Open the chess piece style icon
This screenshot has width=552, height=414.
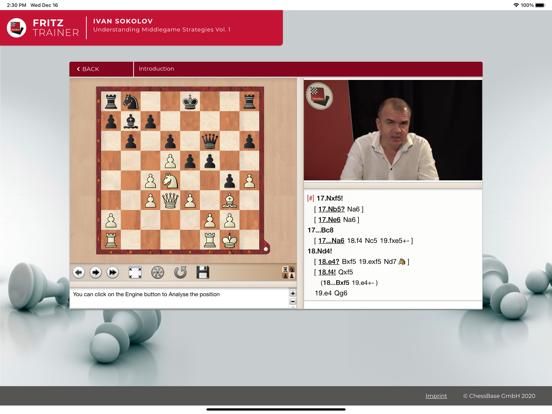(x=288, y=272)
